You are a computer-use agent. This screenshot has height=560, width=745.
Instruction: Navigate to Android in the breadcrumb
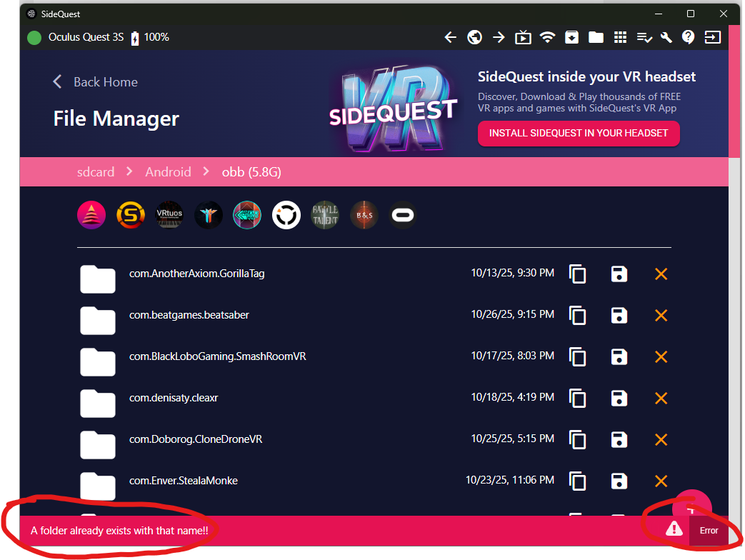168,172
